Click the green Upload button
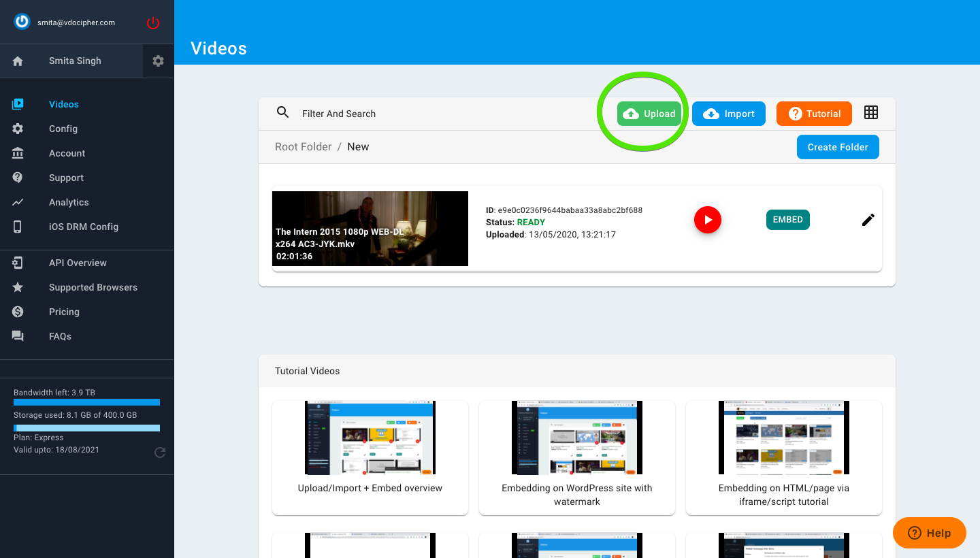 [650, 114]
